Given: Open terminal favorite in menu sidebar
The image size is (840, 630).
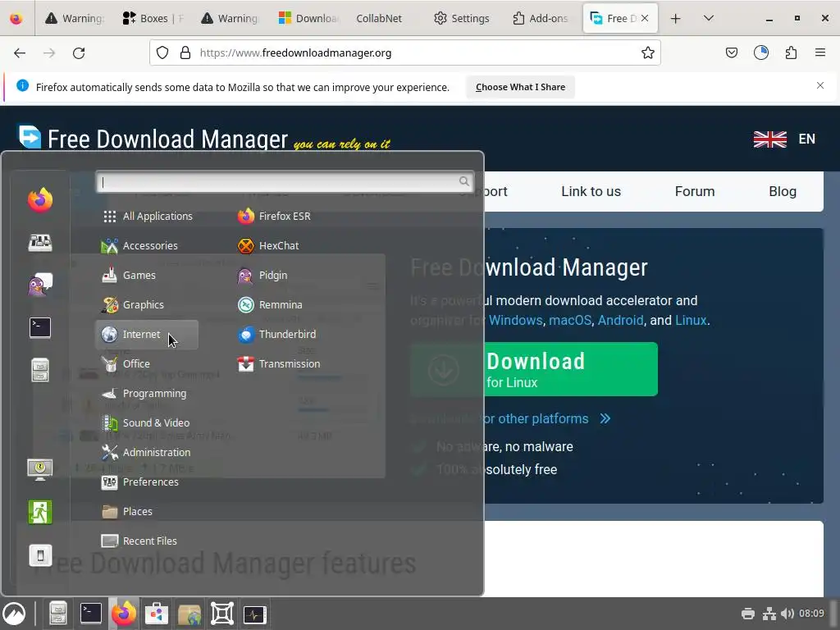Looking at the screenshot, I should [x=40, y=327].
